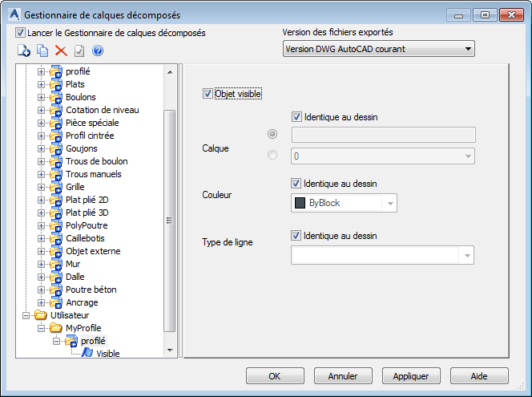This screenshot has height=397, width=532.
Task: Uncheck Identique au dessin for Couleur
Action: (x=296, y=184)
